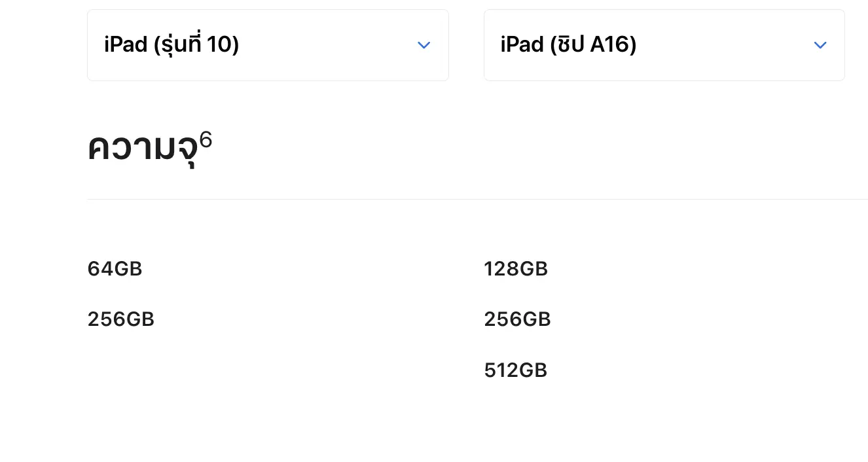
Task: Click the iPad (รุ่นที่ 10) label text
Action: coord(172,45)
